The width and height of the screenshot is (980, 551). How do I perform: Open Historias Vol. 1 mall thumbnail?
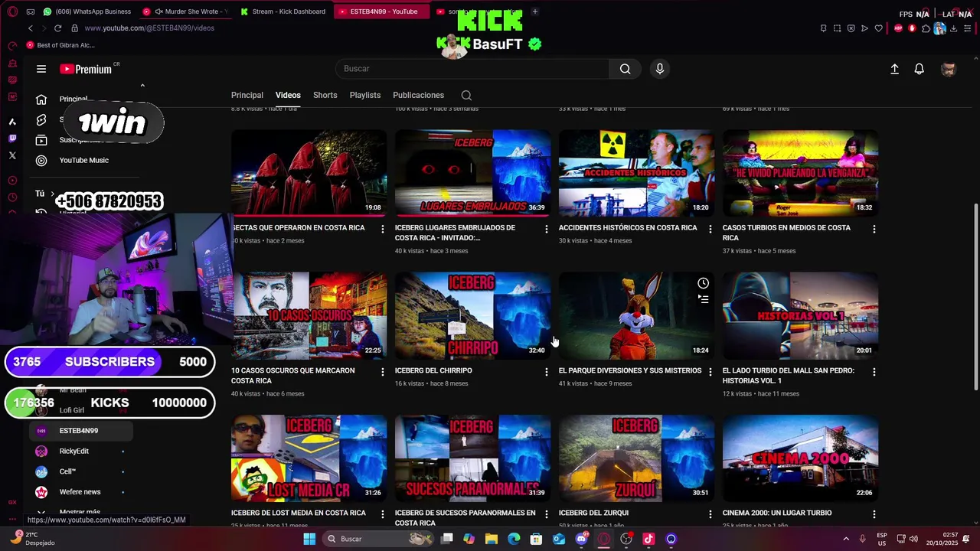pyautogui.click(x=800, y=315)
